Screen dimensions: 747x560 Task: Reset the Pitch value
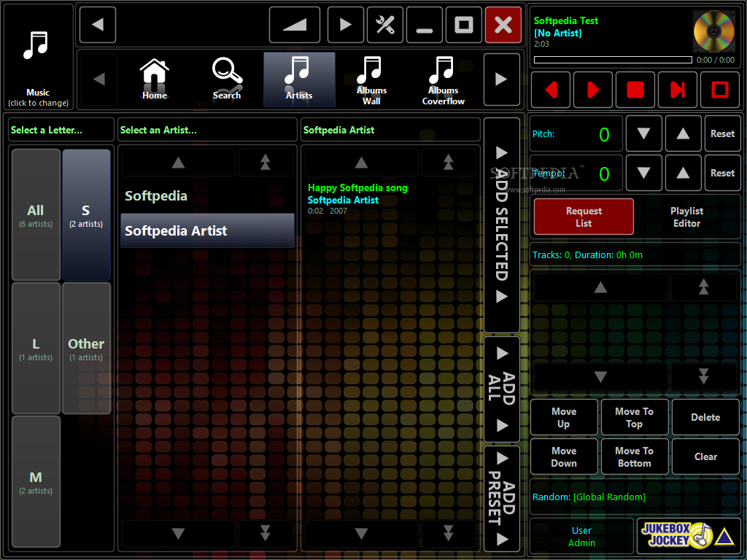click(722, 134)
